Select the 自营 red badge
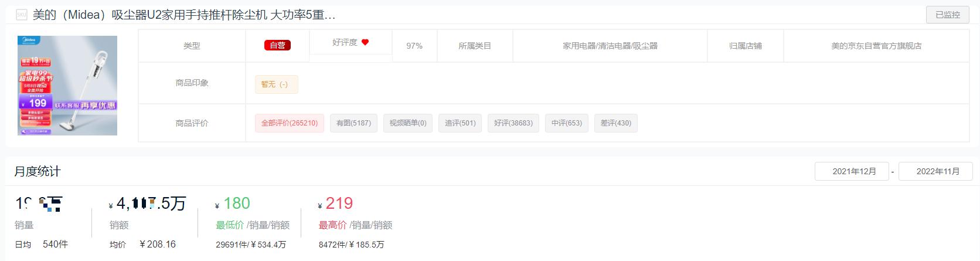 277,45
